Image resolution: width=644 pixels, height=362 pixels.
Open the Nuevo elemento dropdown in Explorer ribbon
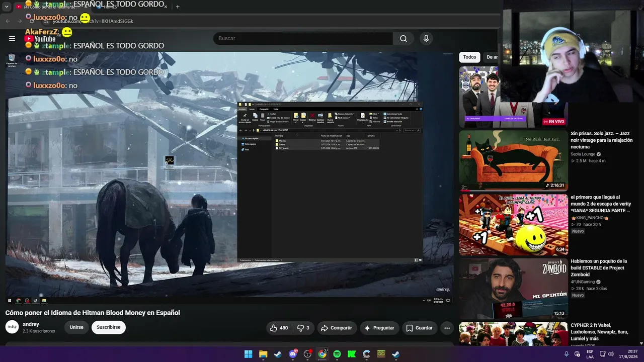point(345,114)
